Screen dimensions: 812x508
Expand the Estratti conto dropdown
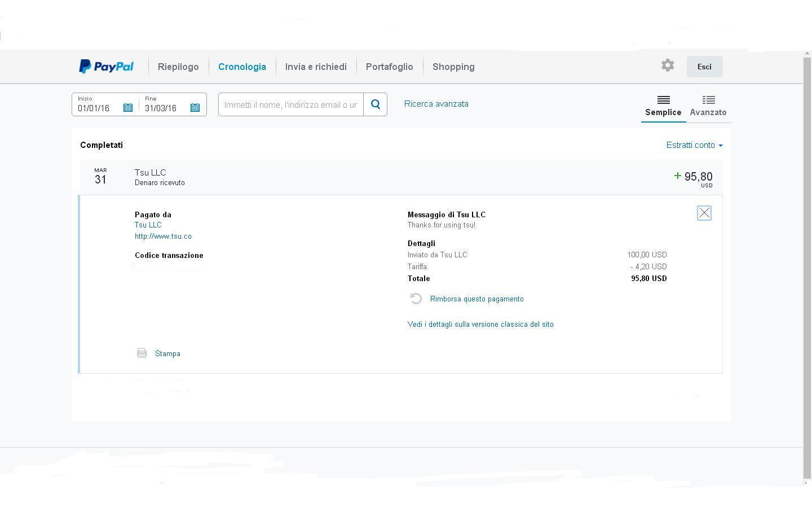[694, 145]
